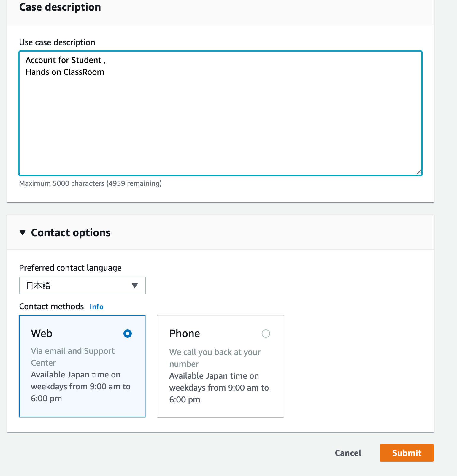This screenshot has height=476, width=457.
Task: Choose the Web contact card
Action: tap(82, 366)
